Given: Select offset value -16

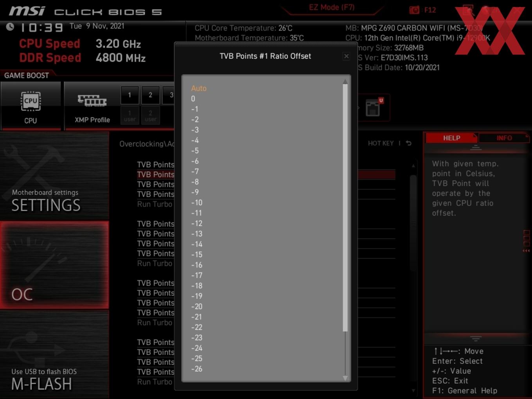Looking at the screenshot, I should (197, 265).
